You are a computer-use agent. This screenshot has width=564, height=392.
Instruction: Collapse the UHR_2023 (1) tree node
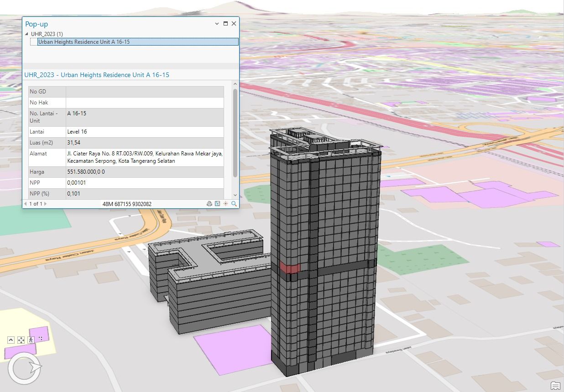click(26, 34)
